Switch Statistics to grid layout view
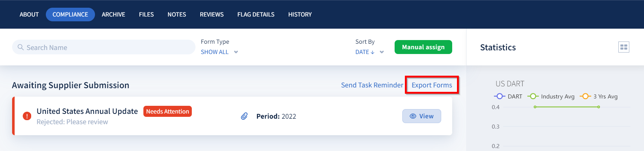The image size is (644, 151). (x=623, y=47)
